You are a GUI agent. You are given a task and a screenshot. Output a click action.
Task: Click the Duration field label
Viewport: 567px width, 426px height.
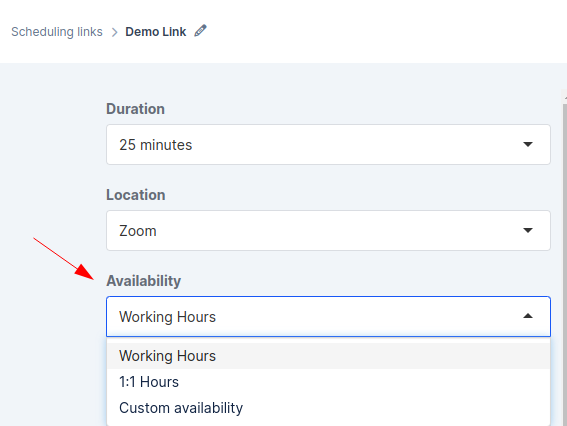tap(136, 109)
